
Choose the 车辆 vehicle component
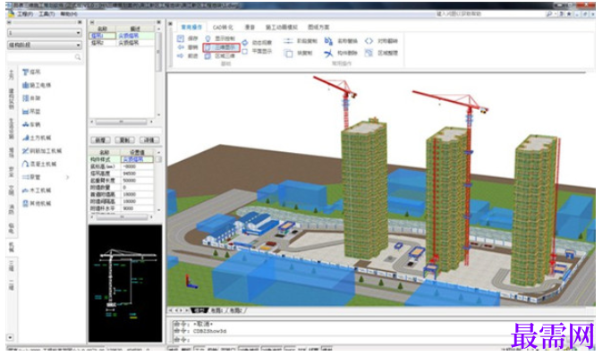[x=31, y=124]
